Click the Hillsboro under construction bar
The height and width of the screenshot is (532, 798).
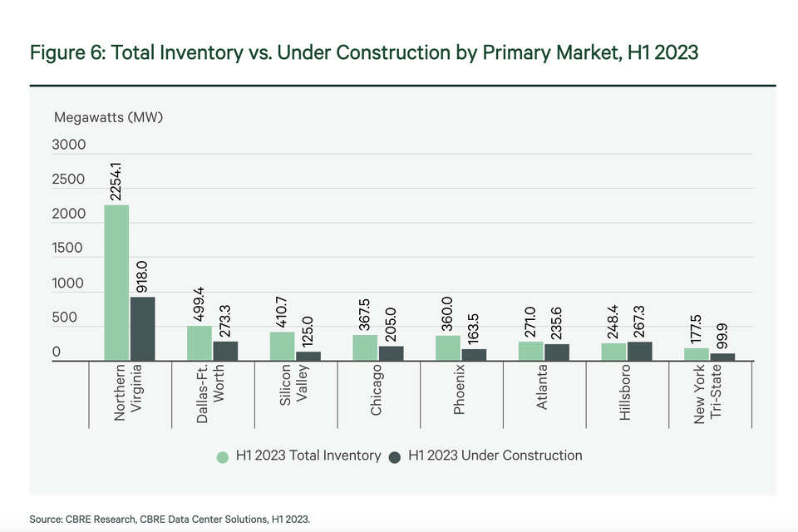click(639, 352)
